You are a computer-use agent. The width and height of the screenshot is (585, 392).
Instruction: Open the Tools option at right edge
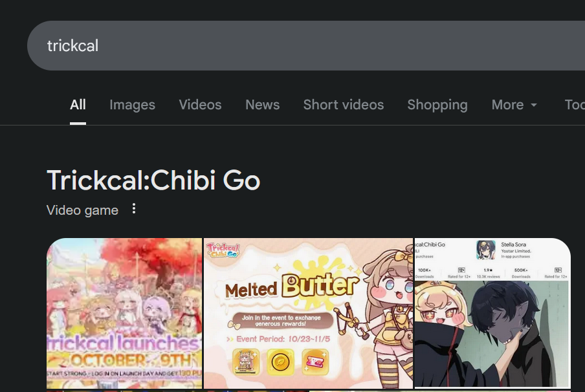pyautogui.click(x=575, y=105)
